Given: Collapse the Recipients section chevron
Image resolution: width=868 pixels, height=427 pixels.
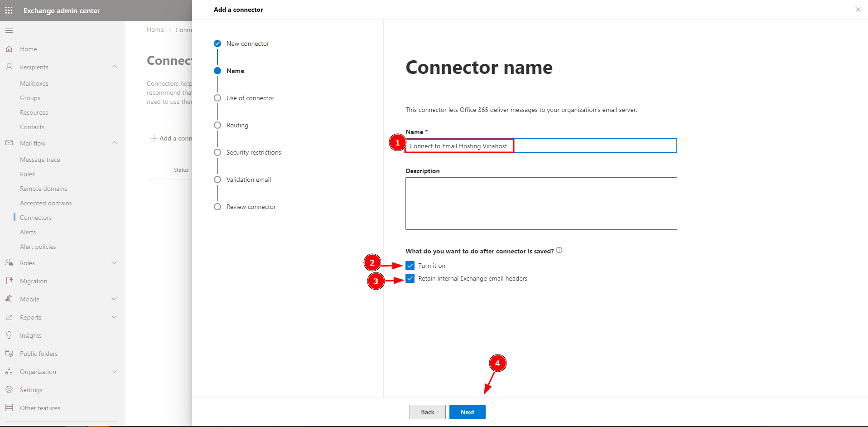Looking at the screenshot, I should coord(114,67).
